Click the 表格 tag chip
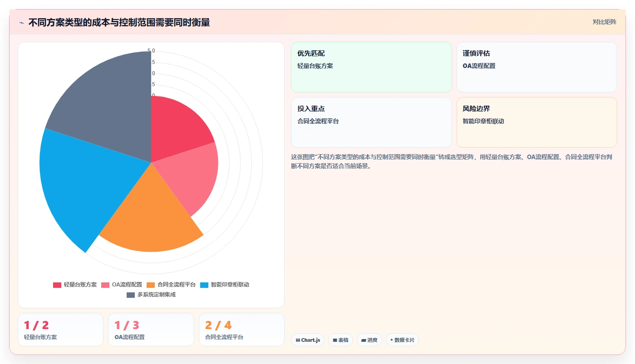Viewport: 635px width, 364px height. click(x=340, y=340)
